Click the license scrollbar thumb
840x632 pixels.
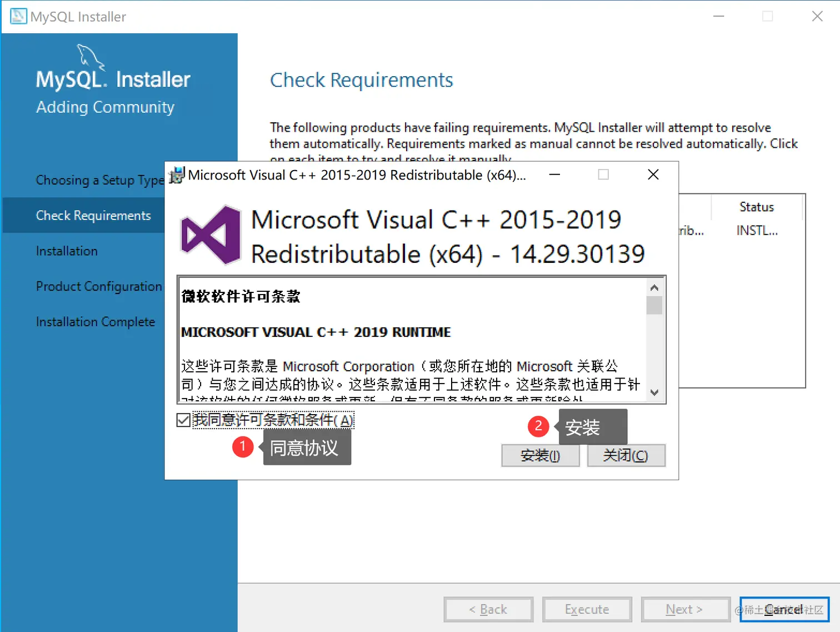654,305
